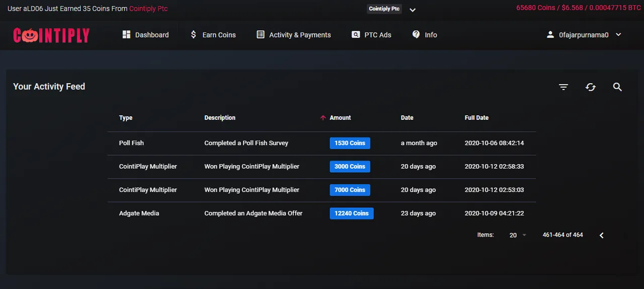Open the items per page dropdown showing 20
This screenshot has height=289, width=644.
pos(518,235)
